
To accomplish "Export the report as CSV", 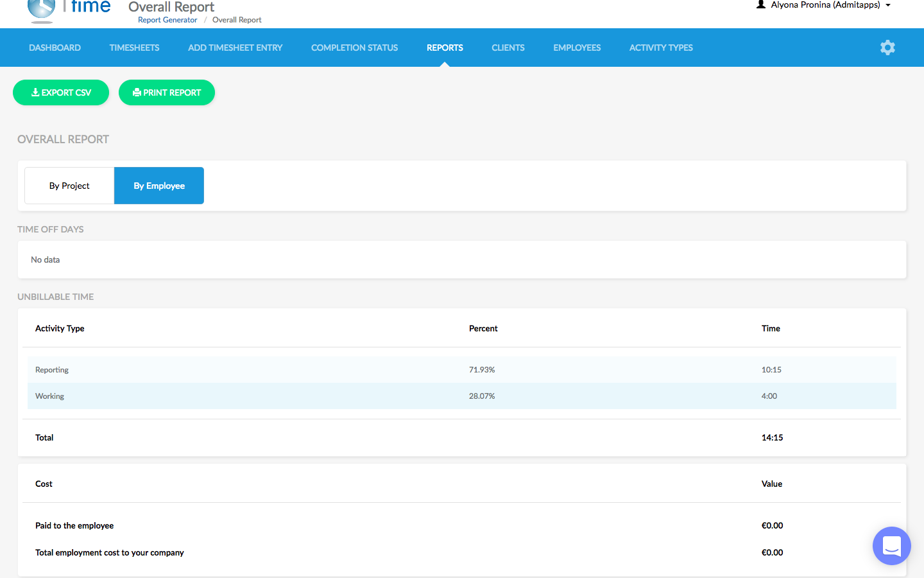I will click(x=61, y=92).
